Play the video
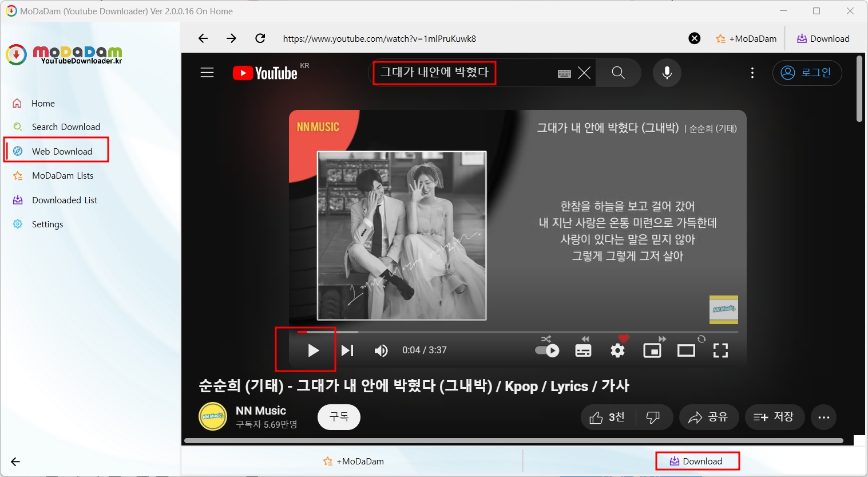 tap(313, 350)
